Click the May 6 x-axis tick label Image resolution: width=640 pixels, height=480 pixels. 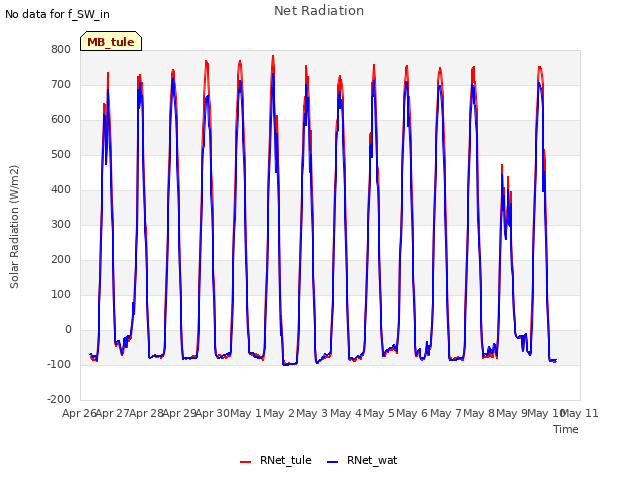413,413
